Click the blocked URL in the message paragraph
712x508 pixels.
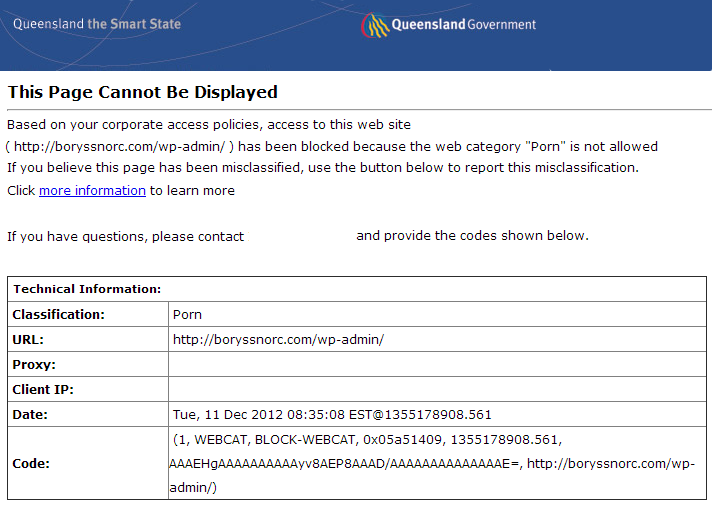coord(119,147)
